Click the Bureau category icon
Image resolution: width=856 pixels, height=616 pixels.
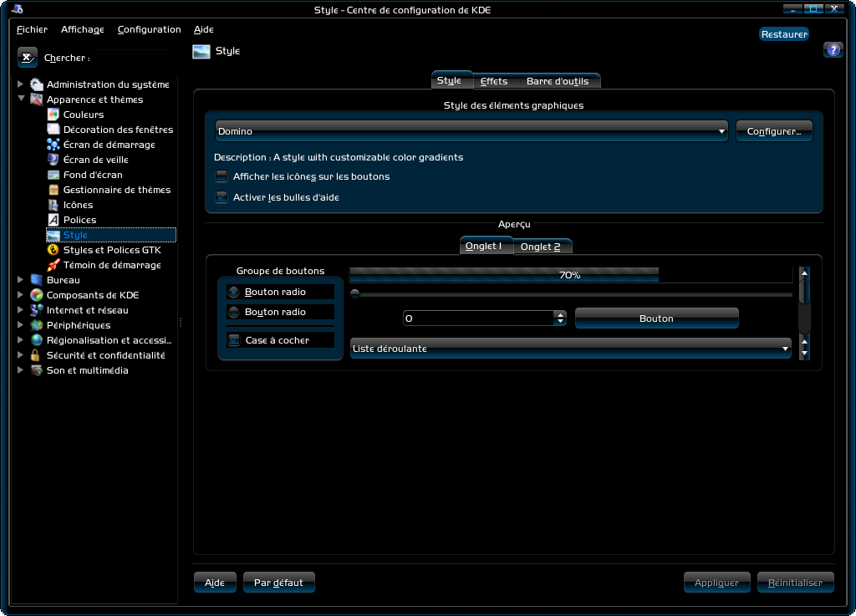tap(36, 279)
